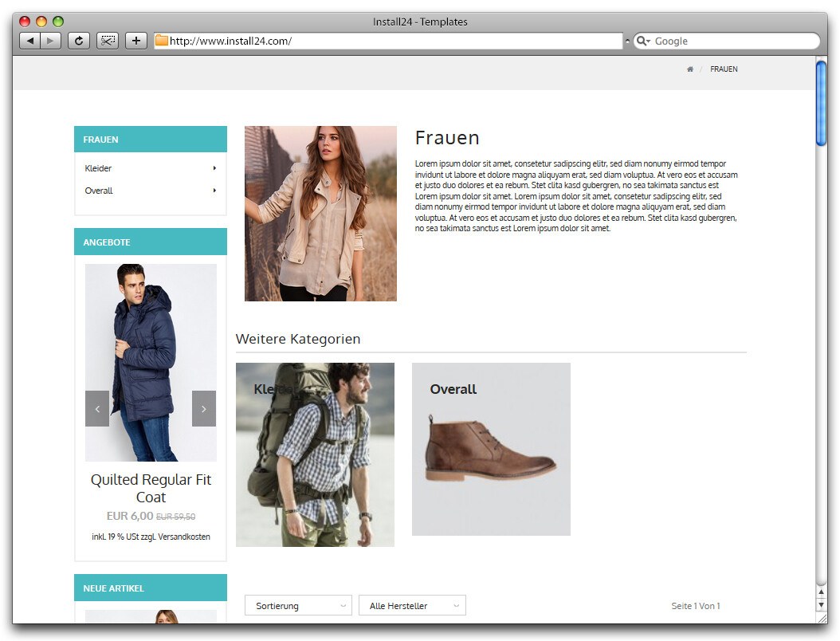
Task: Click the vertical scrollbar thumb
Action: coord(821,104)
